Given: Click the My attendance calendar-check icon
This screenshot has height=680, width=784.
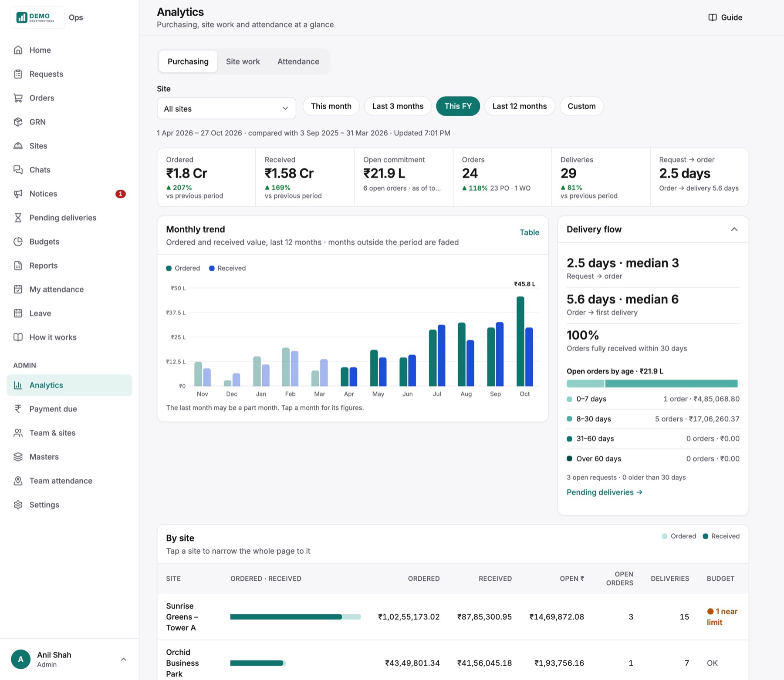Looking at the screenshot, I should [x=18, y=290].
